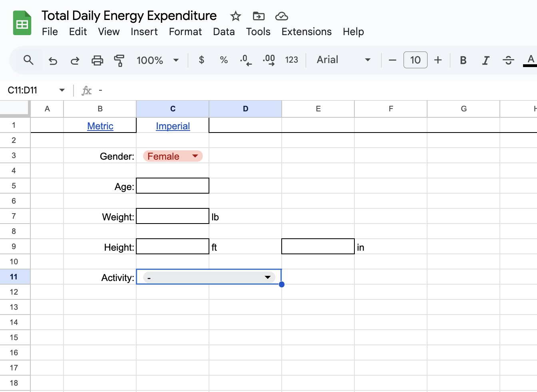
Task: Select row 11 header
Action: (x=15, y=277)
